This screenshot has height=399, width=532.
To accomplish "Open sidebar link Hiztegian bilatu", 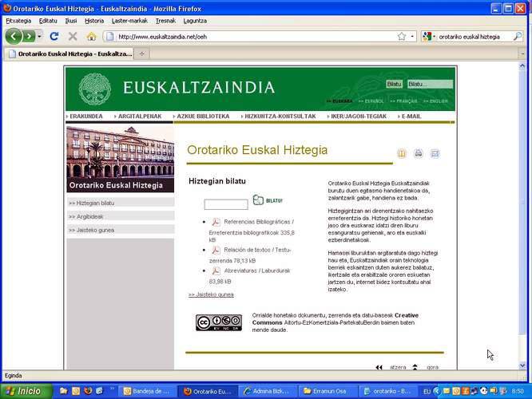I will pos(121,203).
